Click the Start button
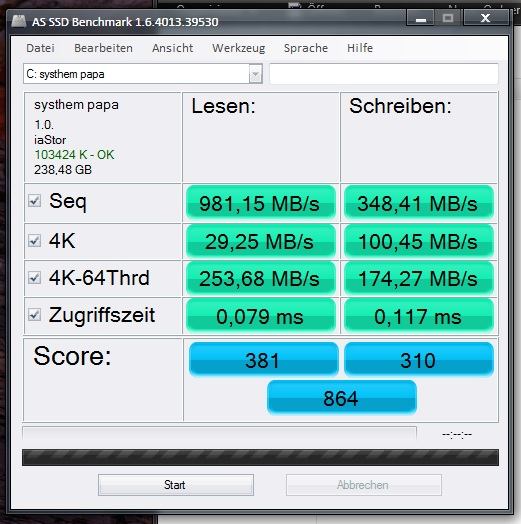Screen dimensions: 521x524 click(176, 485)
